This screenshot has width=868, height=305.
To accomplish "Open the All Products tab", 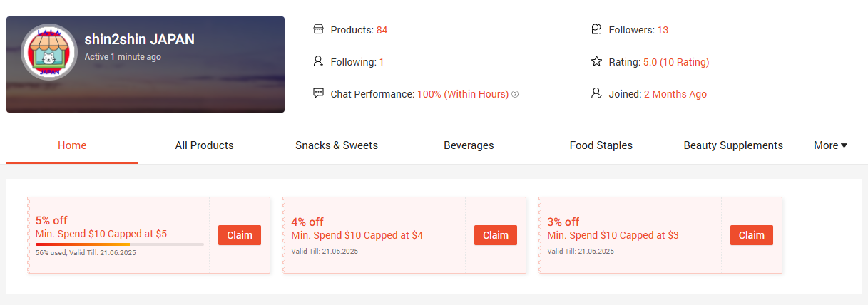I will 204,145.
